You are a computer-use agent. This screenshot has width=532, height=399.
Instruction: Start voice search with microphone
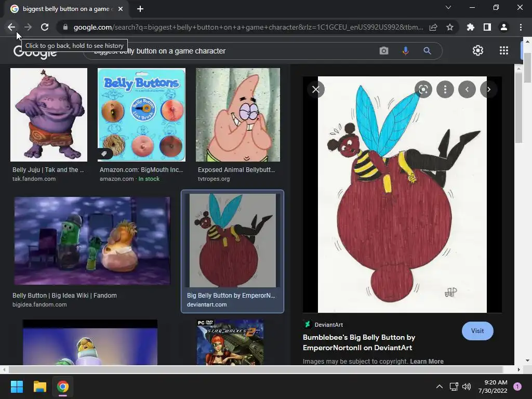[405, 51]
